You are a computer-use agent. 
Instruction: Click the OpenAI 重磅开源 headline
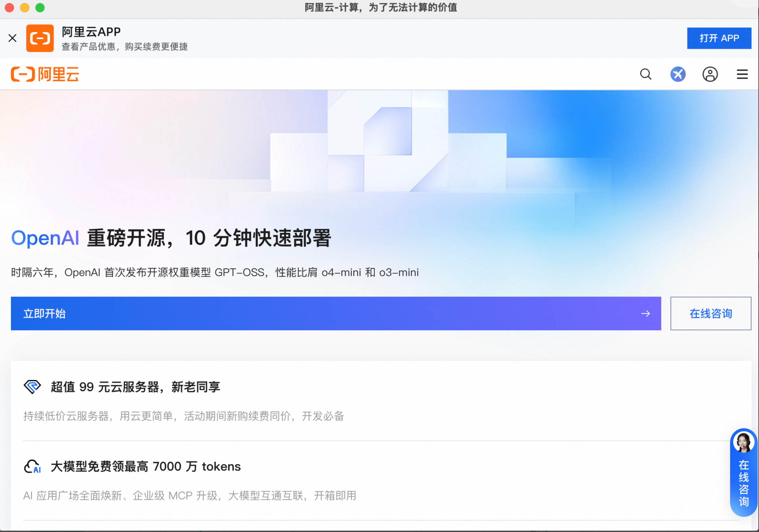(x=171, y=238)
